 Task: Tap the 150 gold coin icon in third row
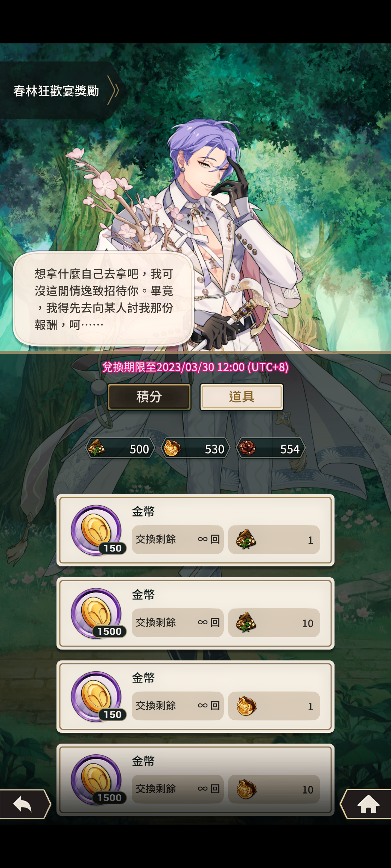pyautogui.click(x=97, y=697)
